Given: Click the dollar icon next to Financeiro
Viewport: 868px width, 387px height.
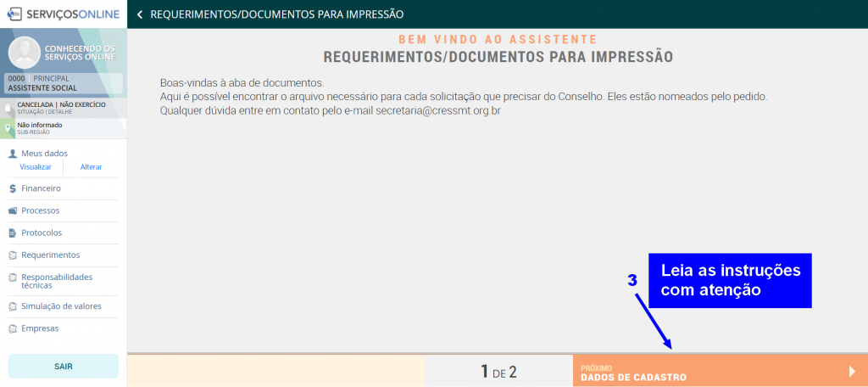Looking at the screenshot, I should [13, 188].
